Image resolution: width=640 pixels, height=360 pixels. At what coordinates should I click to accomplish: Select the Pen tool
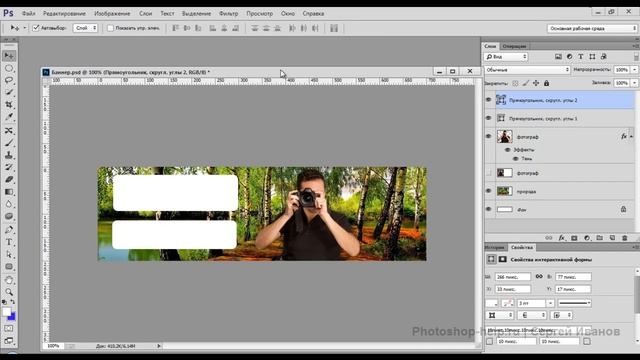pyautogui.click(x=9, y=230)
